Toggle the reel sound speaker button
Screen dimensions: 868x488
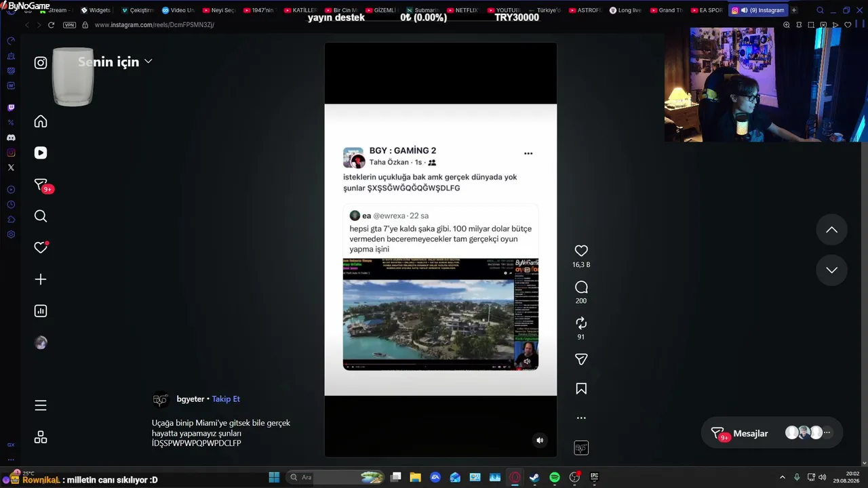point(540,440)
